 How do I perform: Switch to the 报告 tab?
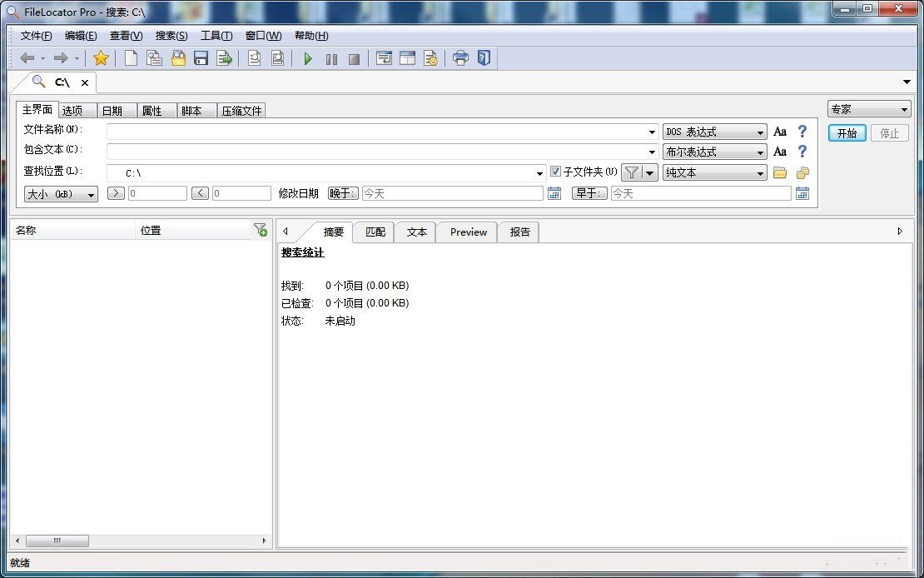pyautogui.click(x=519, y=232)
